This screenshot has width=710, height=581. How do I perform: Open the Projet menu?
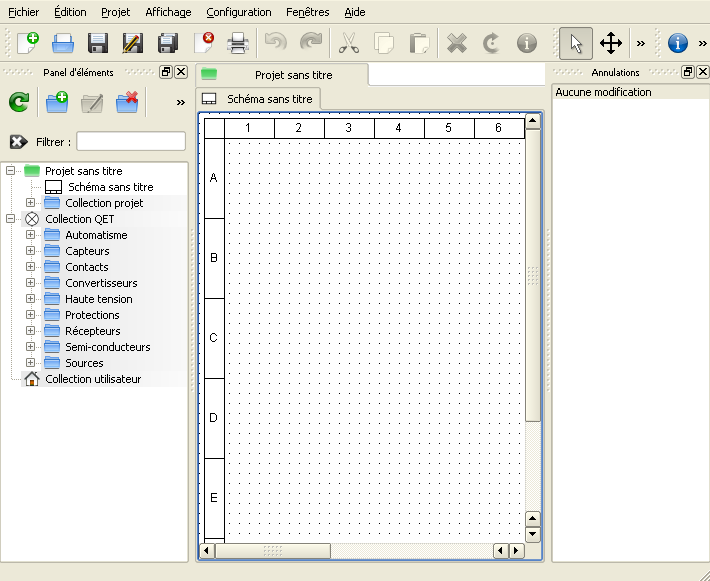click(x=116, y=12)
